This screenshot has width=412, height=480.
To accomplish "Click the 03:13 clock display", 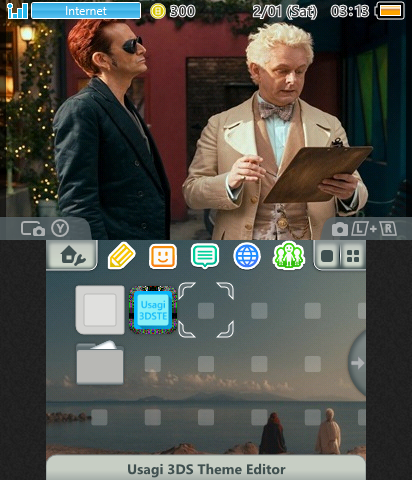I will tap(350, 11).
